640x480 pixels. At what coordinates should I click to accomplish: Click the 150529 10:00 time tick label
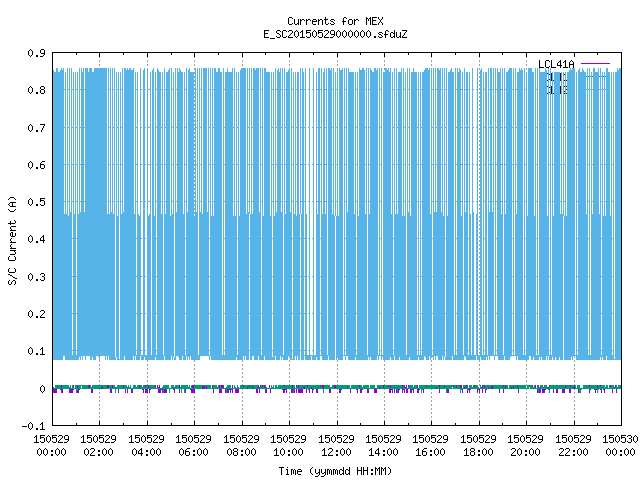pos(288,446)
